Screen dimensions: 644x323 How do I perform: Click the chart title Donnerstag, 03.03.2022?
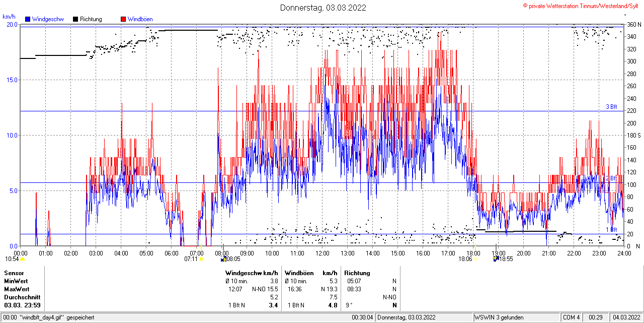tap(323, 8)
